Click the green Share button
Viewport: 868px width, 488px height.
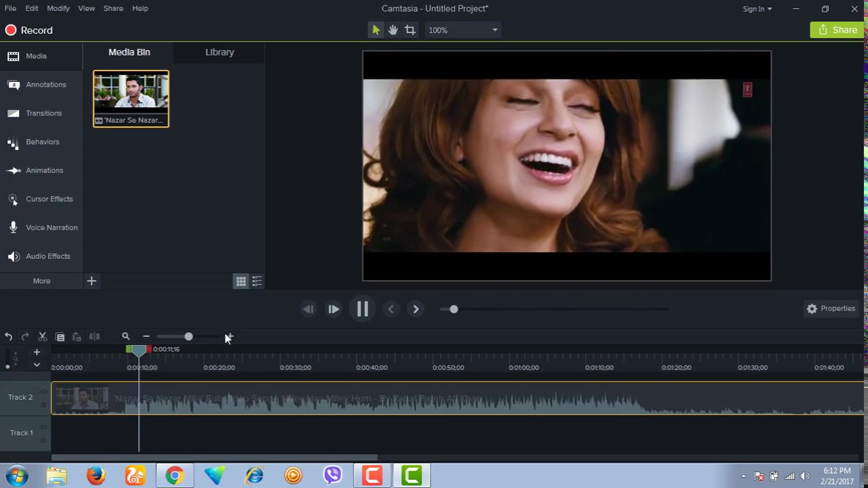837,30
